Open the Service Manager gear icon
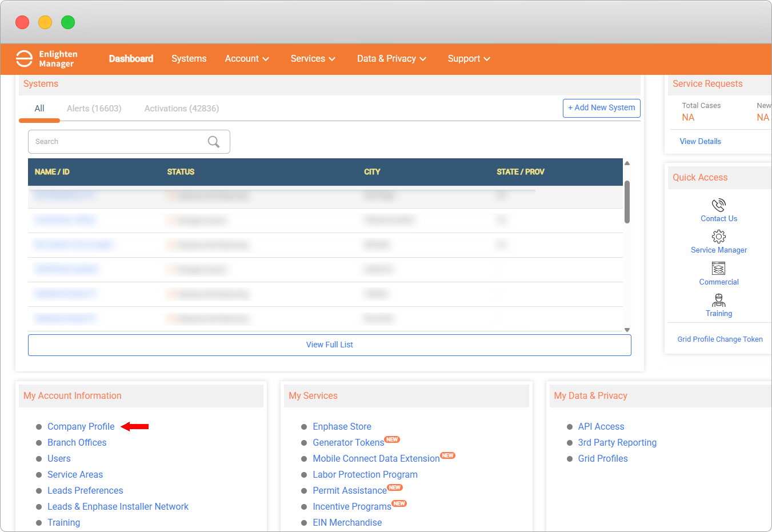 [x=719, y=237]
